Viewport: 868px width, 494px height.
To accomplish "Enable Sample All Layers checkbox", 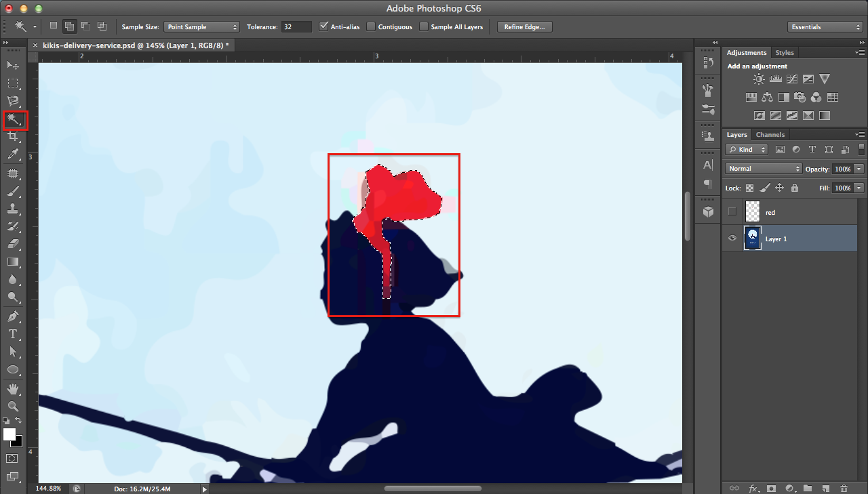I will point(424,26).
